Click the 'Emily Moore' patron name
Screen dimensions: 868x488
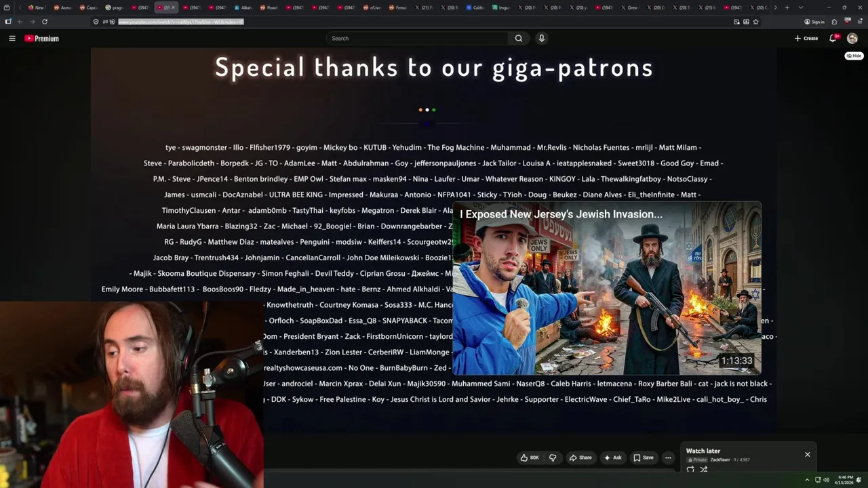coord(122,289)
